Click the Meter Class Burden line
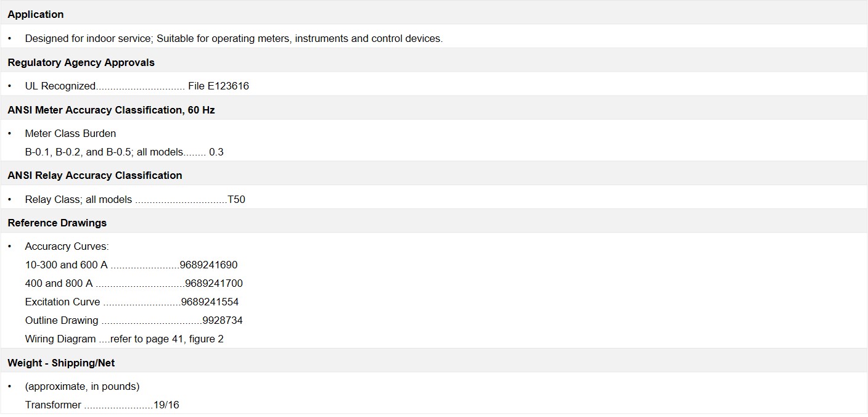Screen dimensions: 868x417 point(70,133)
